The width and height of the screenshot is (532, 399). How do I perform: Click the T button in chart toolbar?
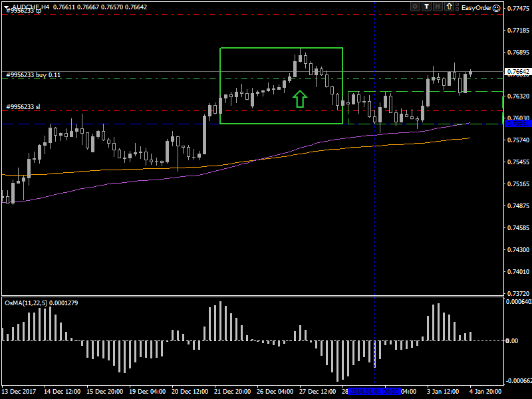(426, 7)
